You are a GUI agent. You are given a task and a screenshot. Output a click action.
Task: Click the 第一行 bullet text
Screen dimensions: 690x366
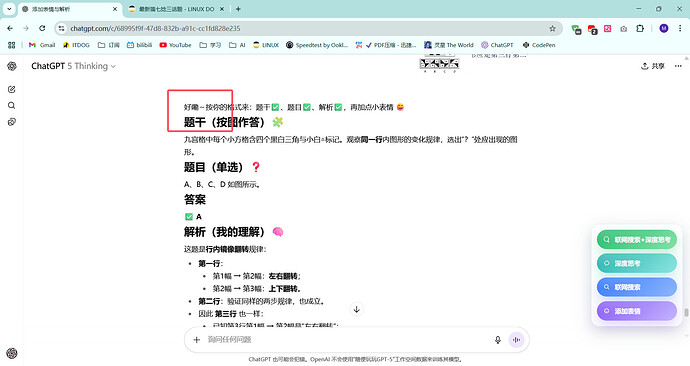[210, 264]
